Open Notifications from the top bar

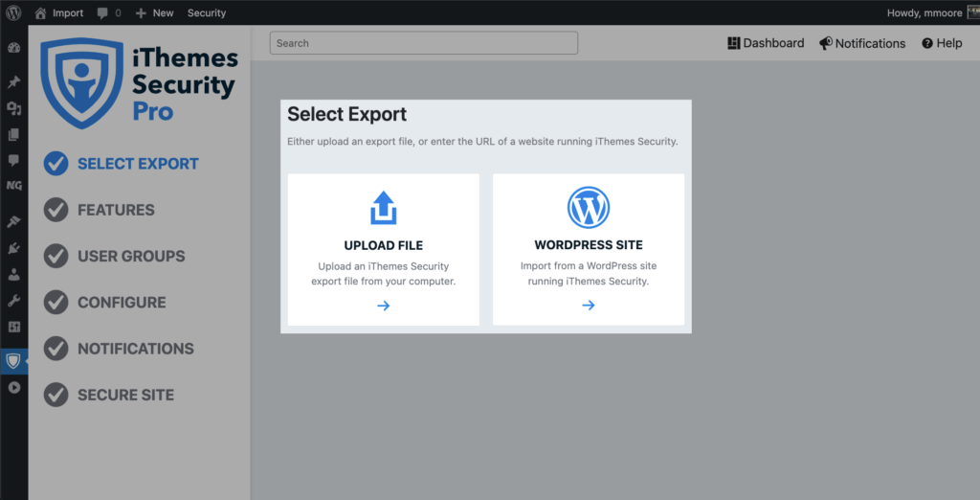(862, 43)
